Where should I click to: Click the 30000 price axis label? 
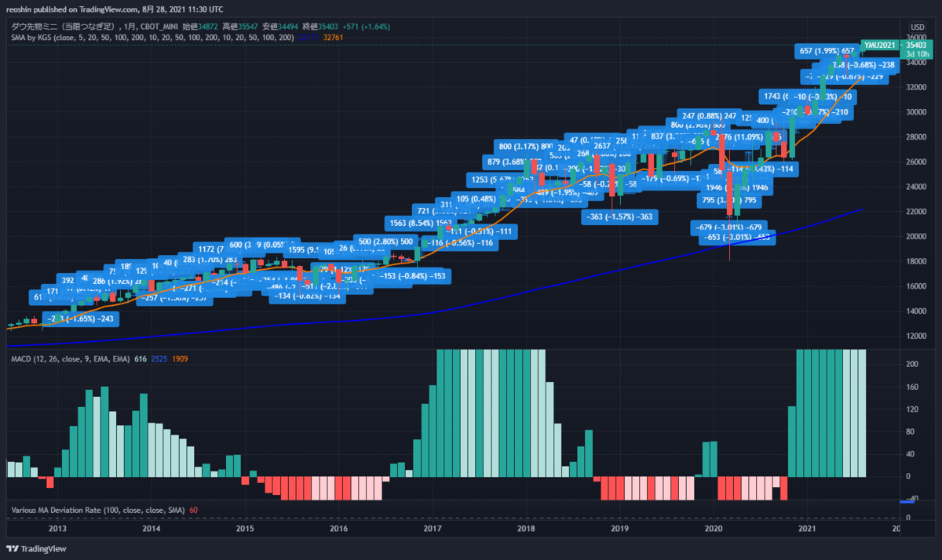point(916,112)
